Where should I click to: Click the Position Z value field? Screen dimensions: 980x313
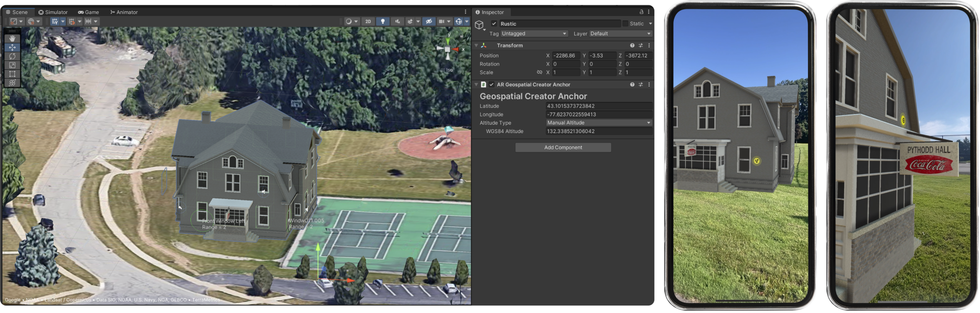click(639, 55)
